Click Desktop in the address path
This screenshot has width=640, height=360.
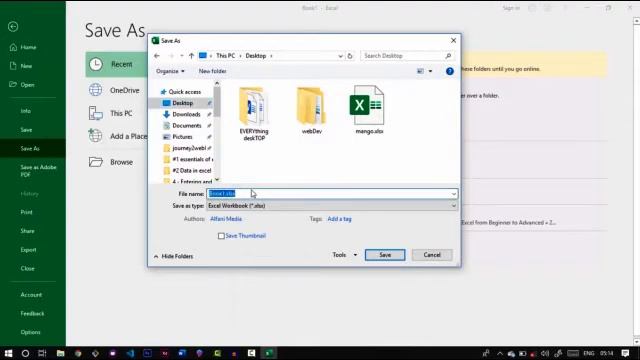tap(256, 56)
